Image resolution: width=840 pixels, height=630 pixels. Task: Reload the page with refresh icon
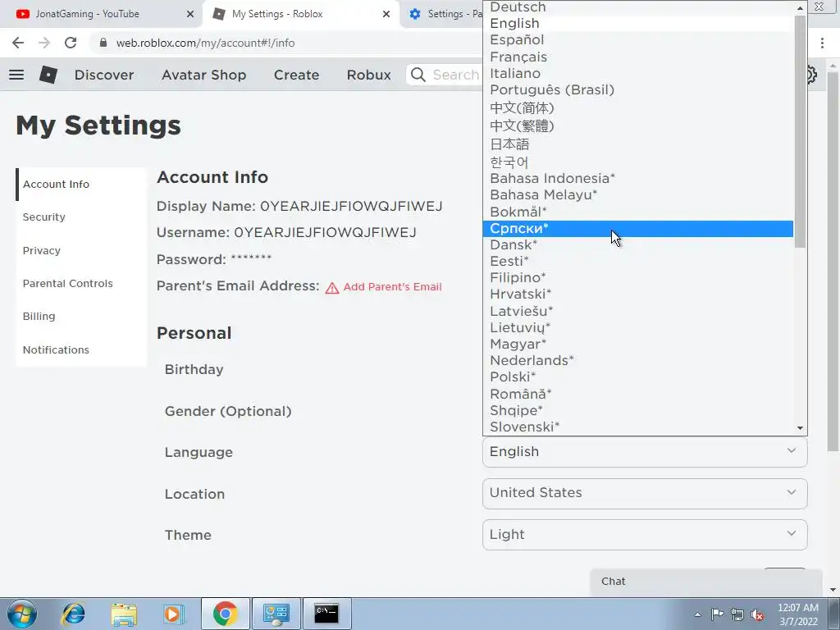71,43
